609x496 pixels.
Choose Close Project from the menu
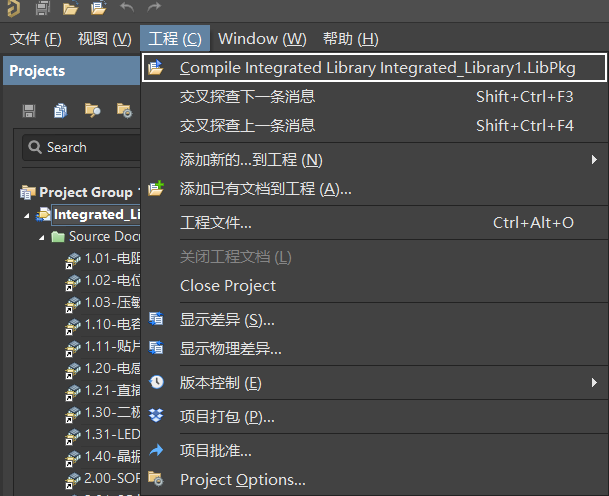pyautogui.click(x=374, y=286)
